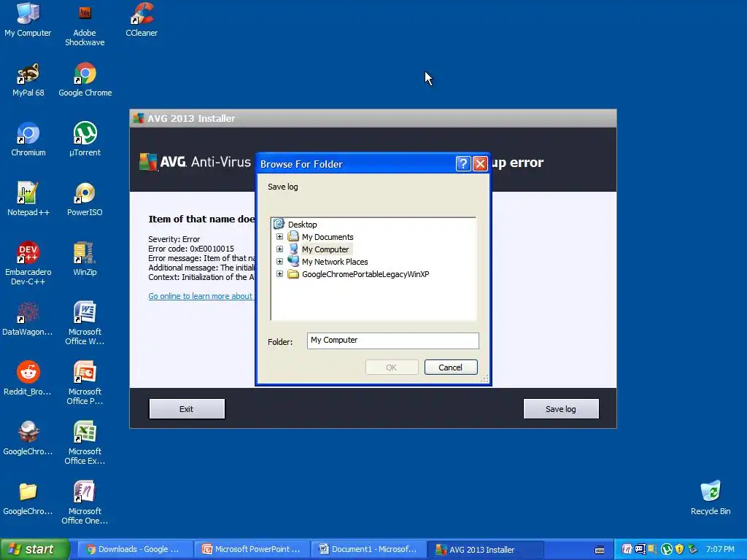This screenshot has width=747, height=560.
Task: Open Go online to learn more link
Action: pyautogui.click(x=201, y=296)
